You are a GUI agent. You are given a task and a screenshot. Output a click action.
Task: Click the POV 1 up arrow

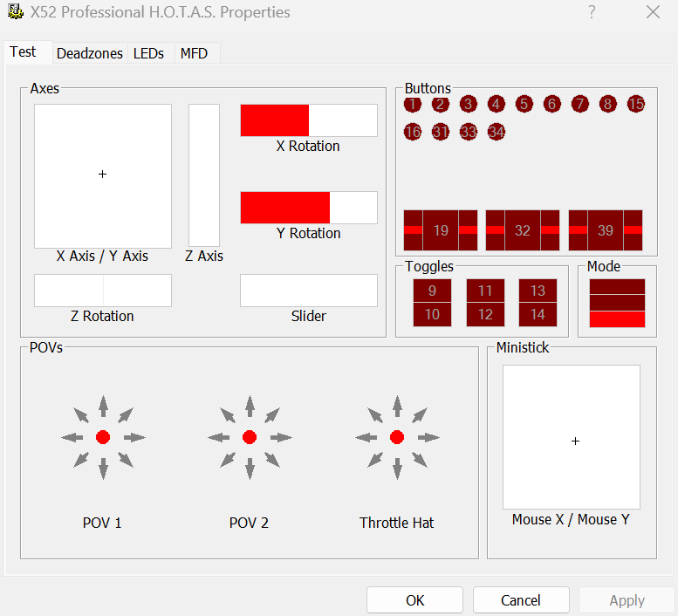click(x=103, y=406)
